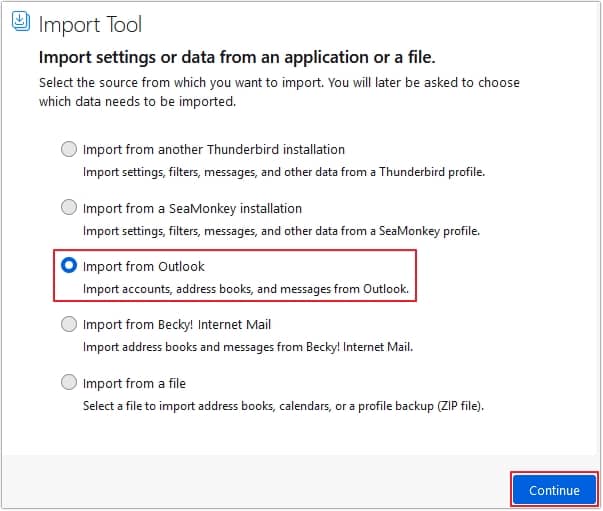Select Import from a SeaMonkey installation radio
Screen dimensions: 603x511
69,207
